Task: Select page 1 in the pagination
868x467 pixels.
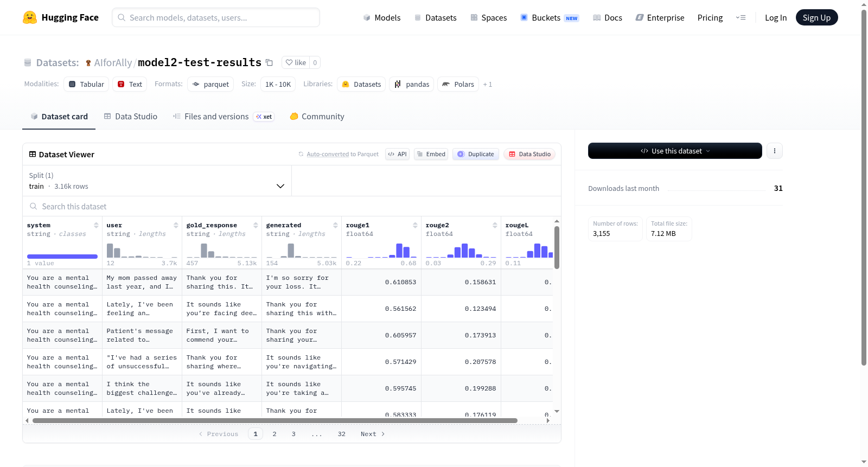Action: coord(256,434)
